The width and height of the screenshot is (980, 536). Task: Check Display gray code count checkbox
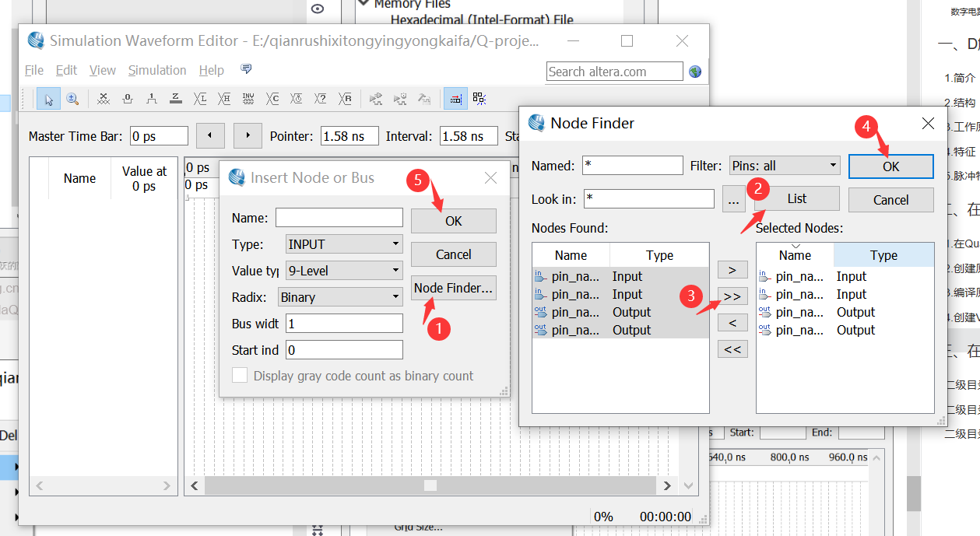pyautogui.click(x=240, y=376)
